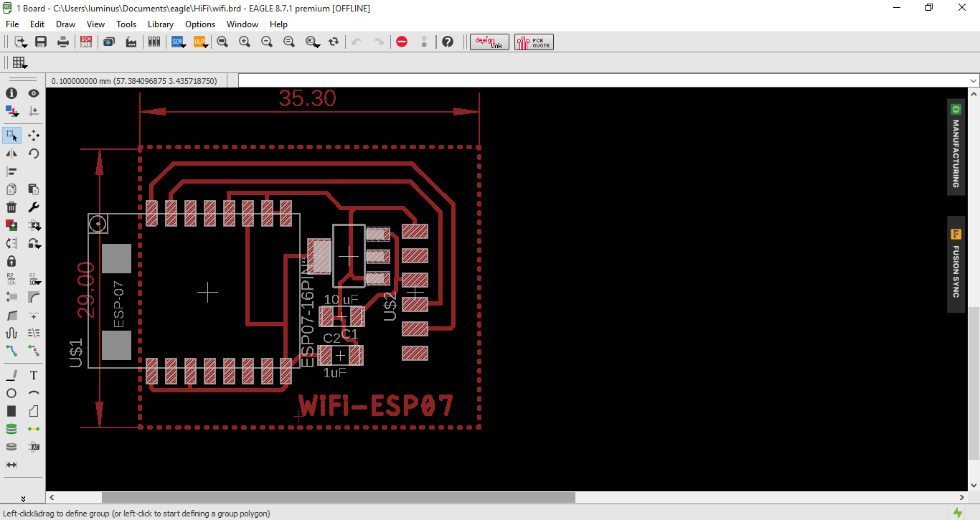Select the Circle drawing tool

[x=11, y=393]
